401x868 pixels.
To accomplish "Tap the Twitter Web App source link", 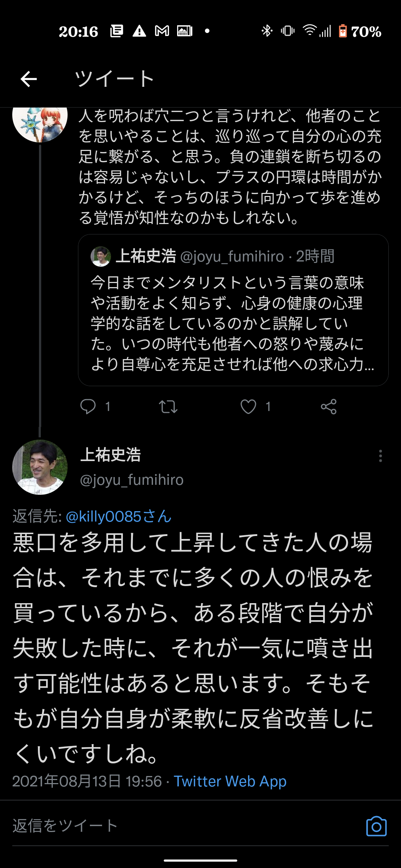I will [230, 781].
